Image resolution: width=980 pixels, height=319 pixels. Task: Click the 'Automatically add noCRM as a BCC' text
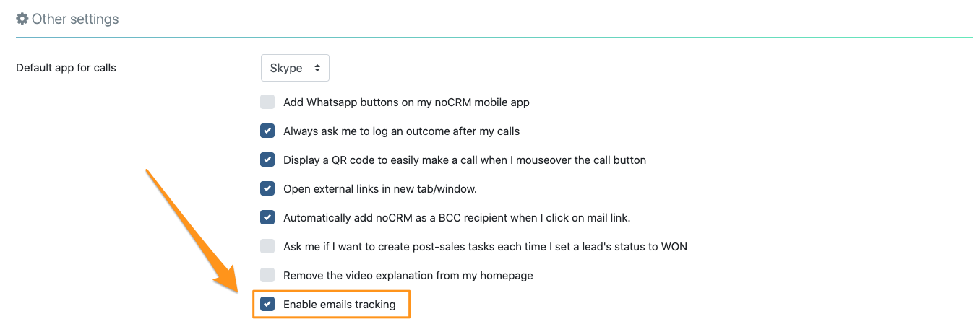pyautogui.click(x=457, y=218)
